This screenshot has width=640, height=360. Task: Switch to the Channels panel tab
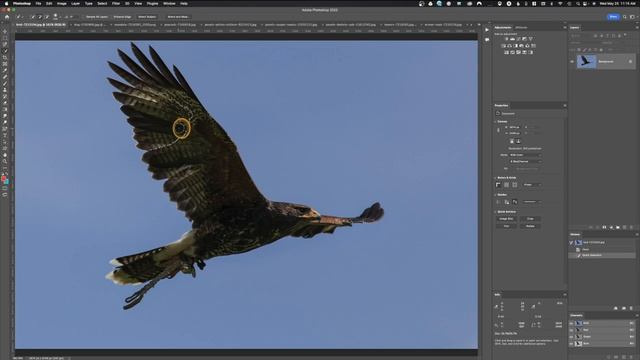576,316
